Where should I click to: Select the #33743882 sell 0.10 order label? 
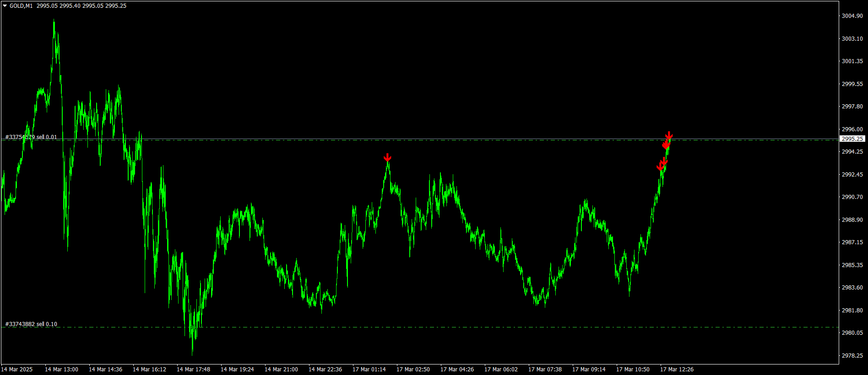(x=31, y=324)
